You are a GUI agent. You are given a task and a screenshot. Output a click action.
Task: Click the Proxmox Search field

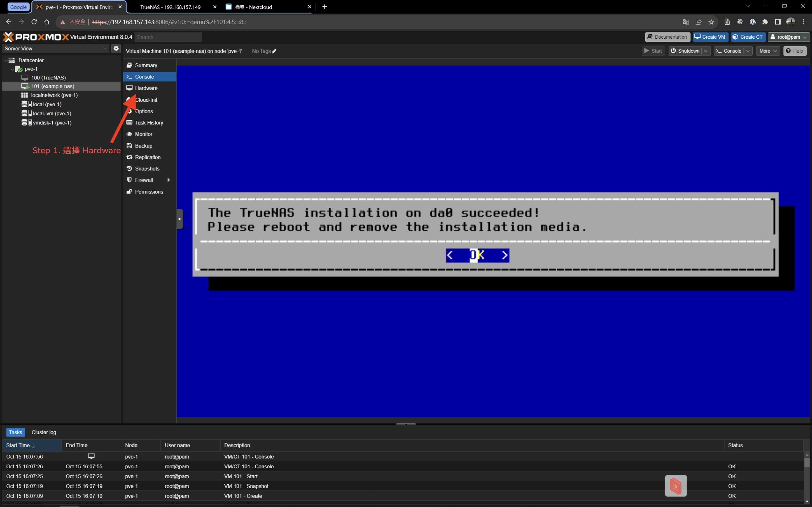pos(168,37)
